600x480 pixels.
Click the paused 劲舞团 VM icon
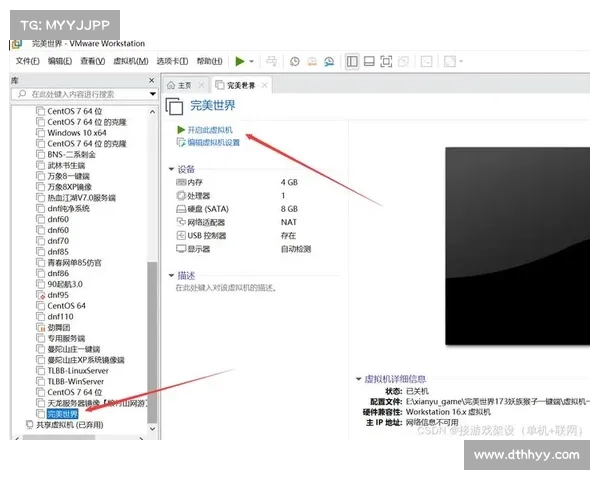click(x=41, y=328)
